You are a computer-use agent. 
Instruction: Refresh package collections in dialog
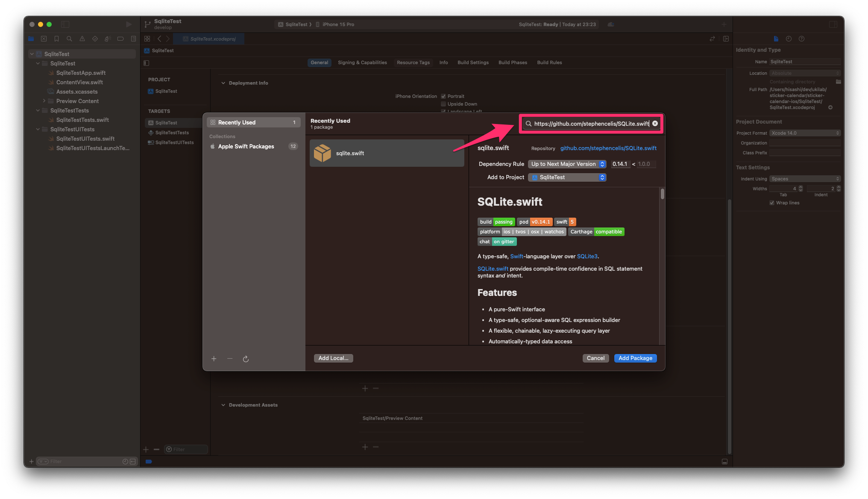pos(246,359)
